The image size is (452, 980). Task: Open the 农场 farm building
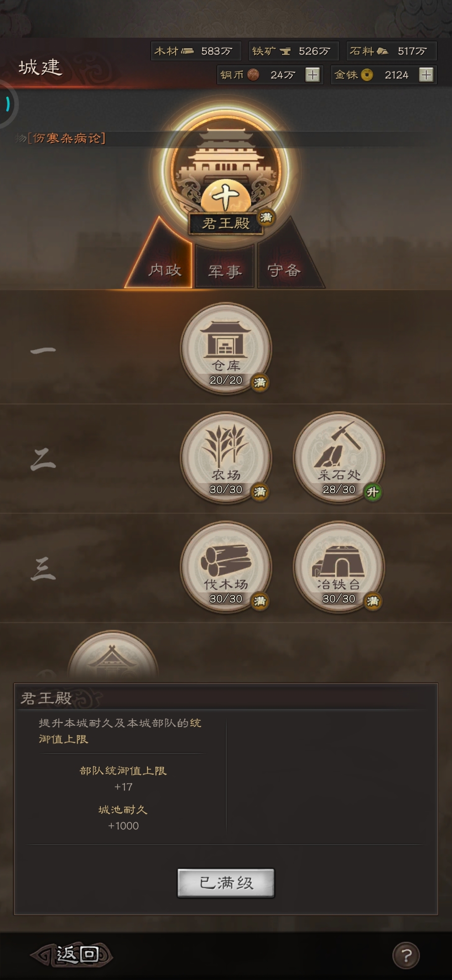point(226,458)
